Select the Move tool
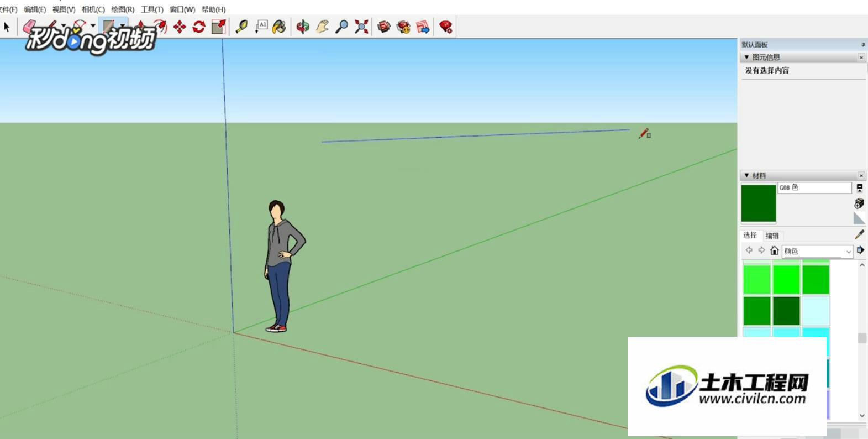The width and height of the screenshot is (868, 439). tap(180, 27)
